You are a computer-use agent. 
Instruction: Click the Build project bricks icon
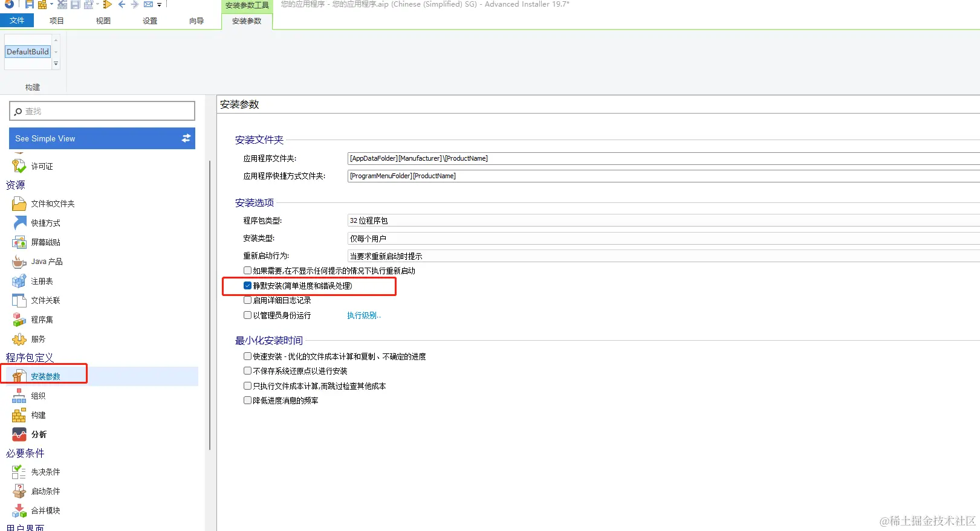tap(42, 4)
